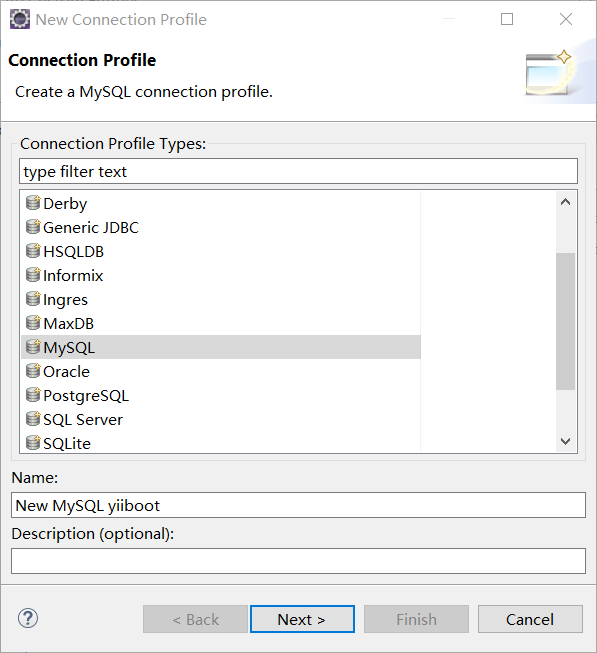The width and height of the screenshot is (597, 653).
Task: Choose PostgreSQL from the list
Action: click(86, 396)
